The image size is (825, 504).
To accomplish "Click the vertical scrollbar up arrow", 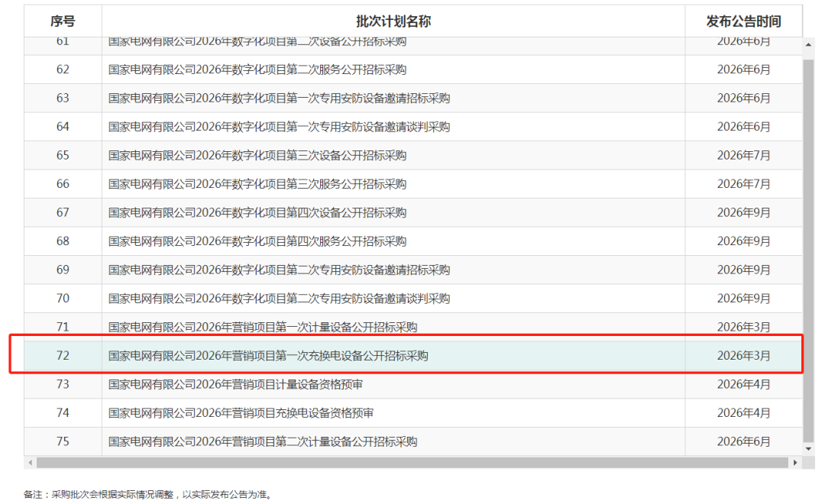I will pos(810,45).
